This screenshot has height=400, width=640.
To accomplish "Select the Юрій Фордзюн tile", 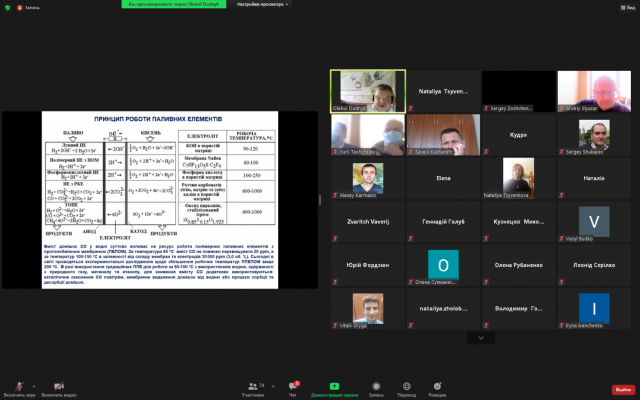I will point(368,265).
